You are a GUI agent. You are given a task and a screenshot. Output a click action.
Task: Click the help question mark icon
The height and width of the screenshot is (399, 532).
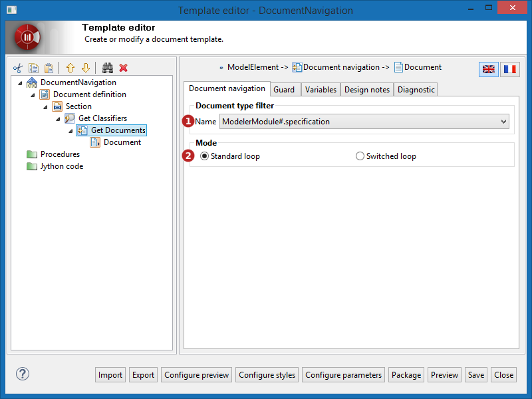click(x=22, y=374)
